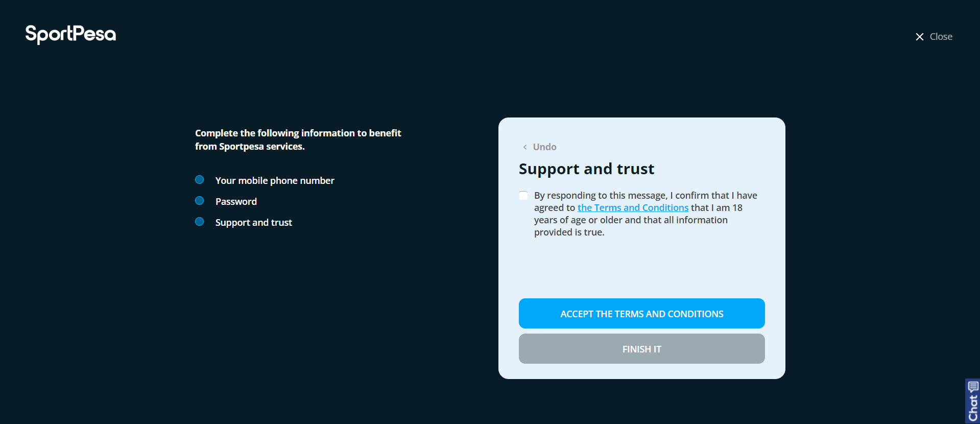Go to Your mobile phone number step
This screenshot has height=424, width=980.
(275, 181)
